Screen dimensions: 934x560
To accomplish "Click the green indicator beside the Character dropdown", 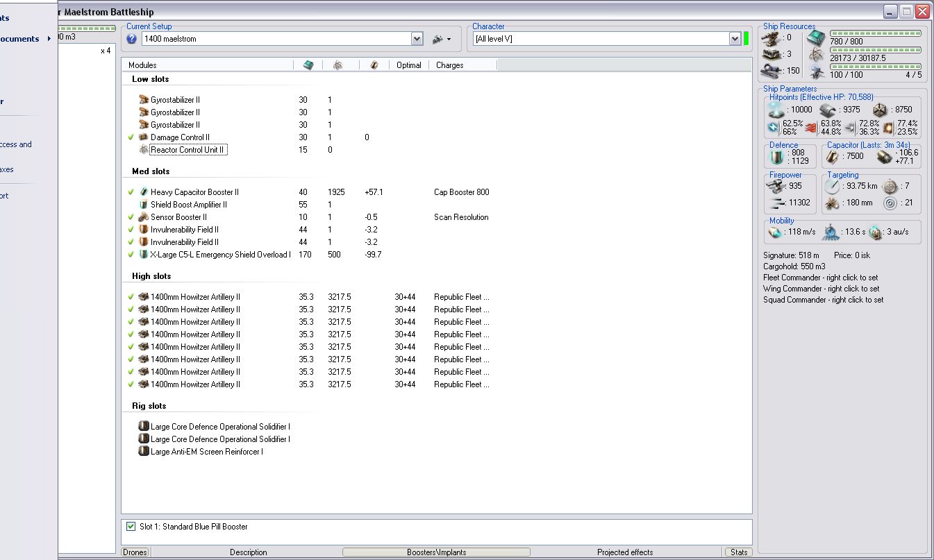I will (x=747, y=39).
